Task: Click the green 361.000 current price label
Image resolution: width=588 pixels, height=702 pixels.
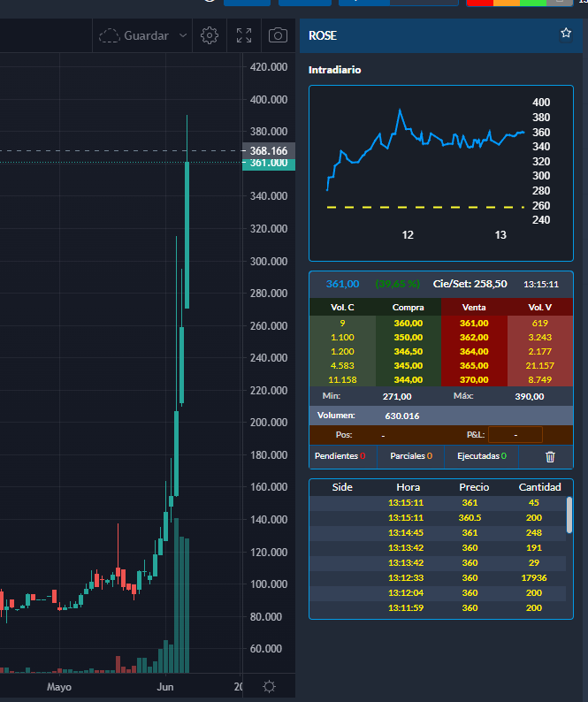Action: pyautogui.click(x=269, y=164)
